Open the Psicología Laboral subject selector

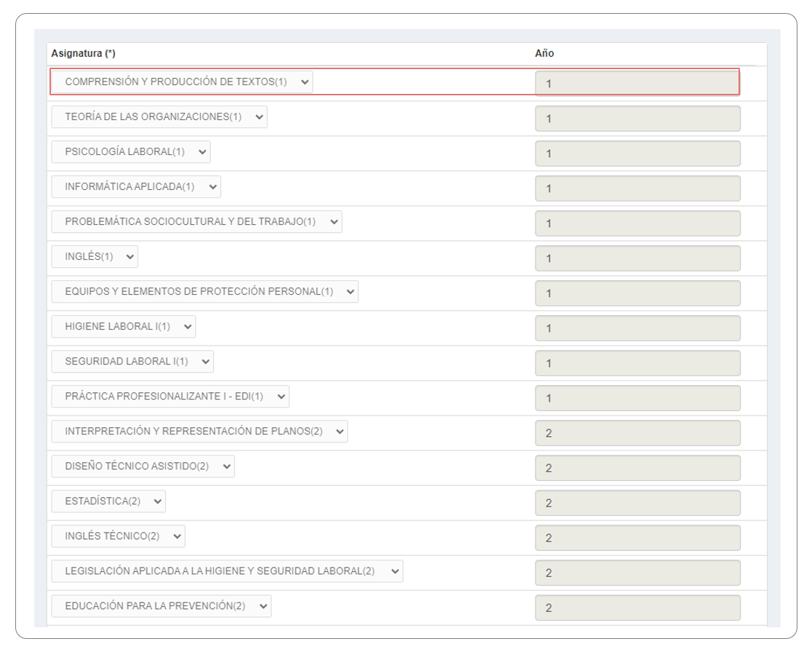coord(131,152)
